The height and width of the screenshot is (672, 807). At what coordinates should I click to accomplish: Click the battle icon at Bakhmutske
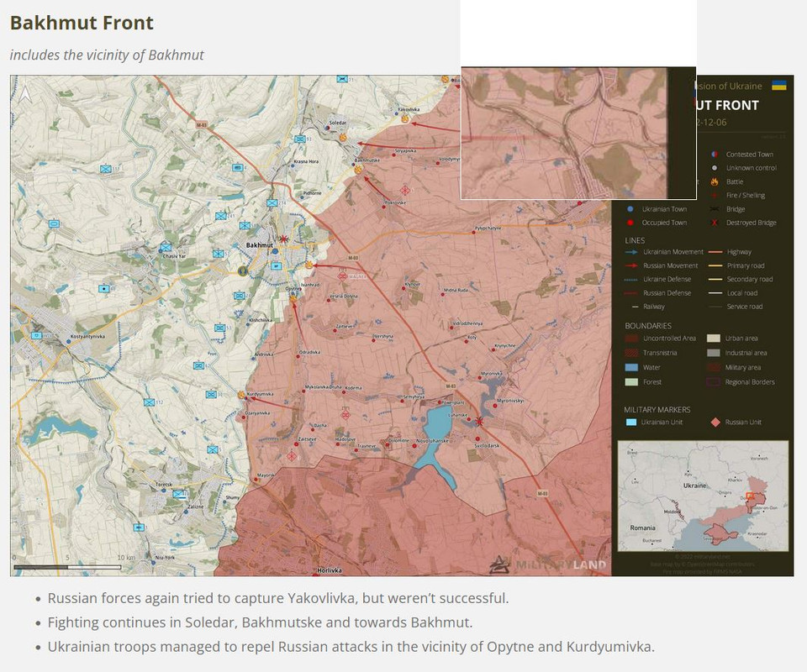point(358,169)
